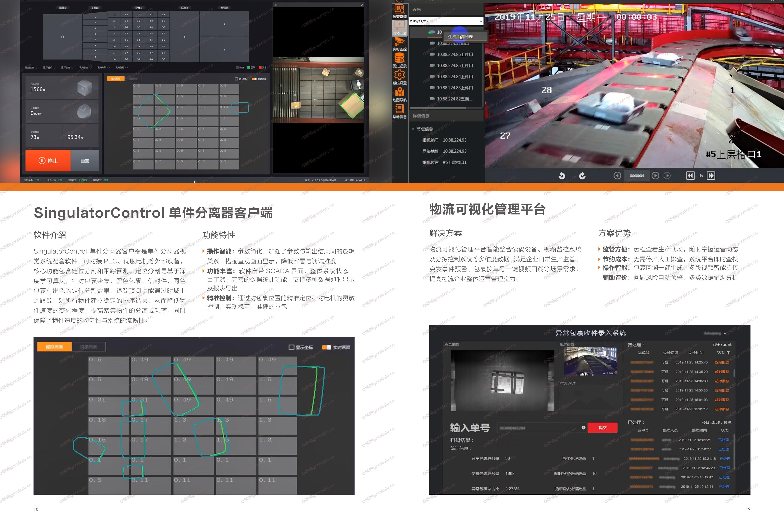Viewport: 784px width, 532px height.
Task: Click the play button beside 00:00:04
Action: coord(655,175)
